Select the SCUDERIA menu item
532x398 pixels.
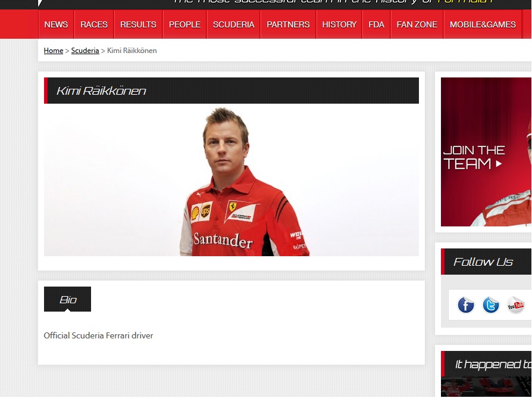(x=233, y=24)
